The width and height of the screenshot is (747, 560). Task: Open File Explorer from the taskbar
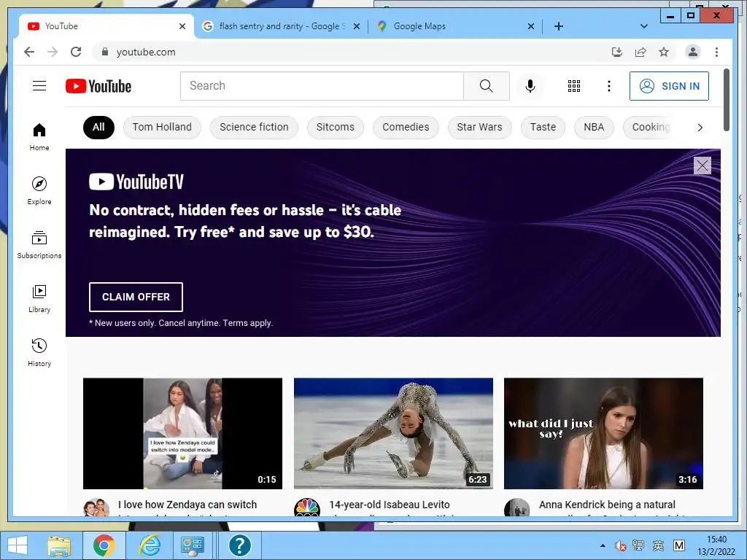tap(59, 545)
